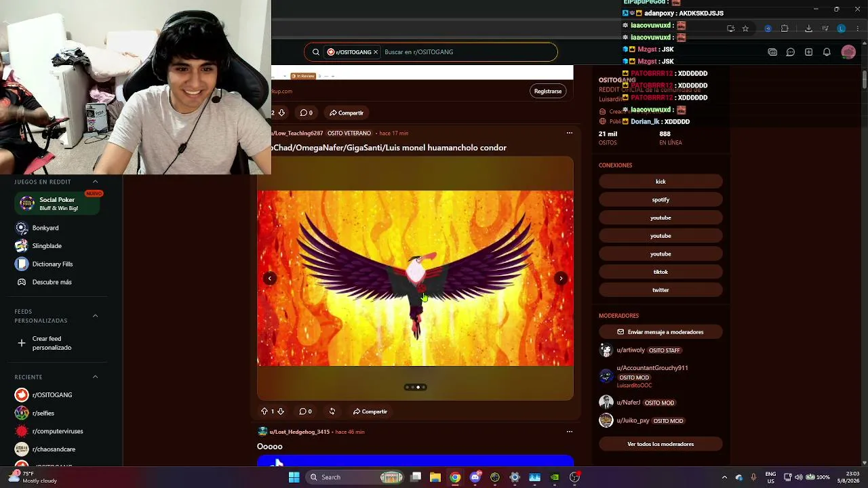
Task: Downvote the condor gallery post
Action: click(x=281, y=411)
